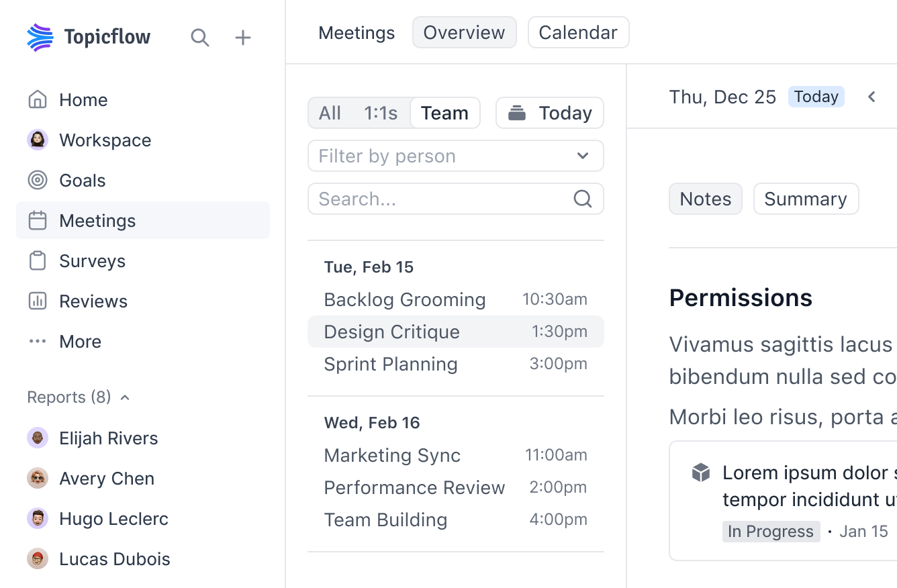897x588 pixels.
Task: Select the All meetings toggle
Action: coord(330,113)
